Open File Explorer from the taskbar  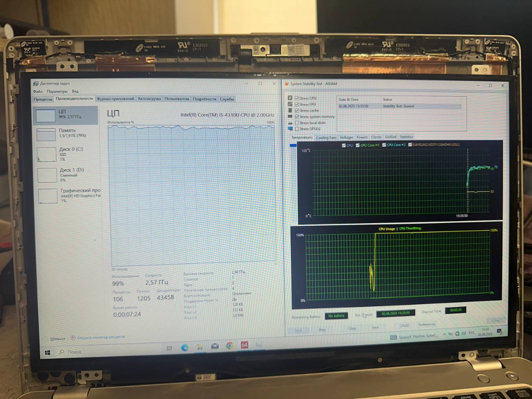(200, 347)
